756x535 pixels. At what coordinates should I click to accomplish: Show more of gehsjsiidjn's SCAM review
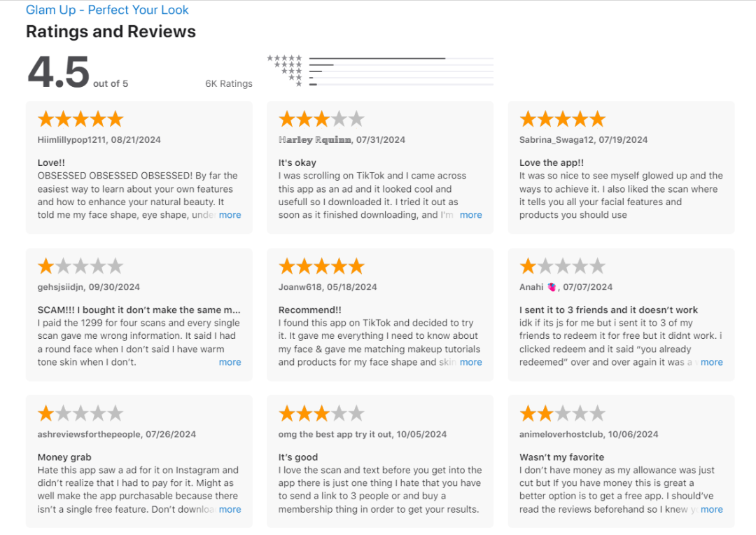pos(230,362)
